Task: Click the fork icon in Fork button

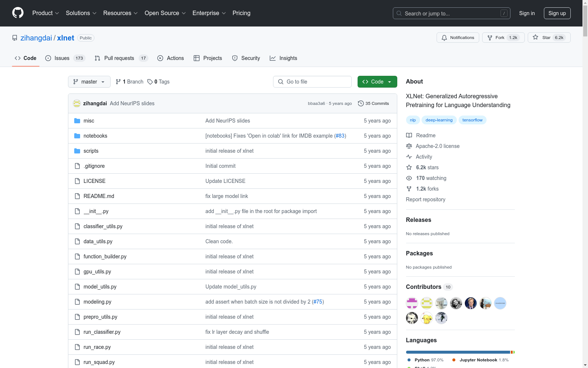Action: pos(490,38)
